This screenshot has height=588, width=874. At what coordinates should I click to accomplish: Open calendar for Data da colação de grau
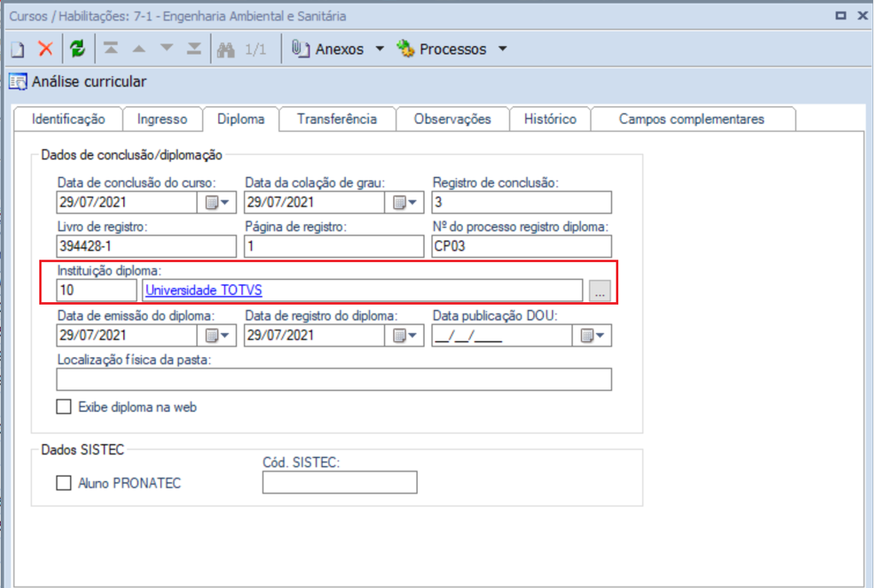[x=405, y=202]
